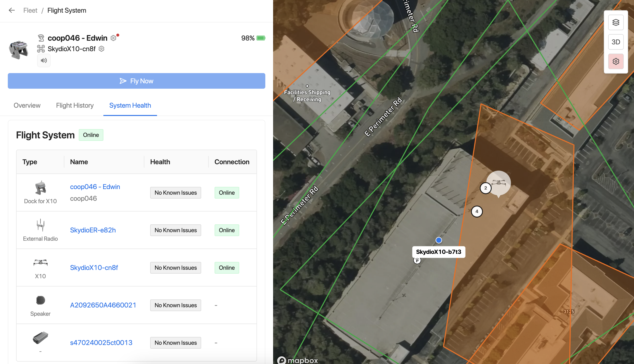
Task: Open the coop046 - Edwin dock link
Action: pos(95,187)
